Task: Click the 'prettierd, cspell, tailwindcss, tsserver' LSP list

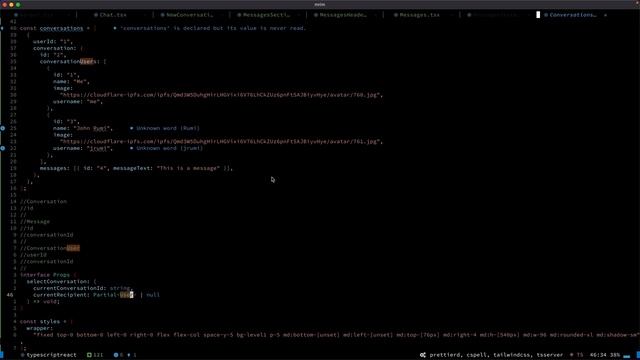Action: coord(496,355)
